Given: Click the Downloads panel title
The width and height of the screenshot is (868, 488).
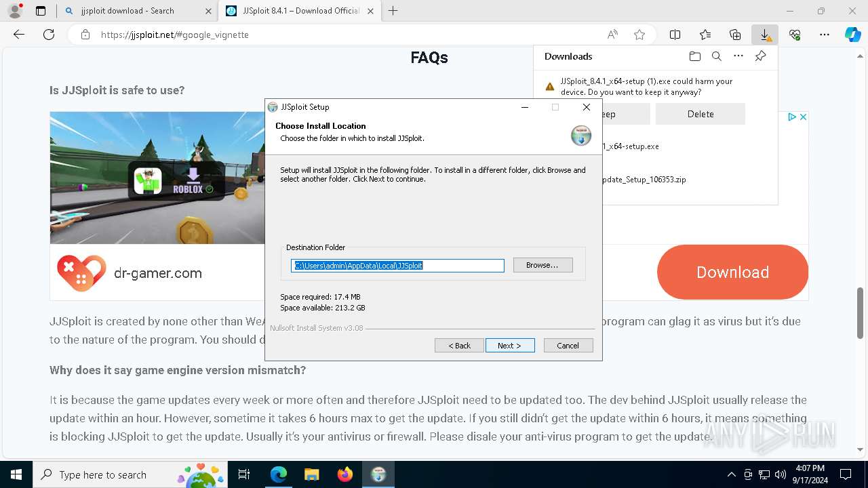Looking at the screenshot, I should [x=568, y=56].
